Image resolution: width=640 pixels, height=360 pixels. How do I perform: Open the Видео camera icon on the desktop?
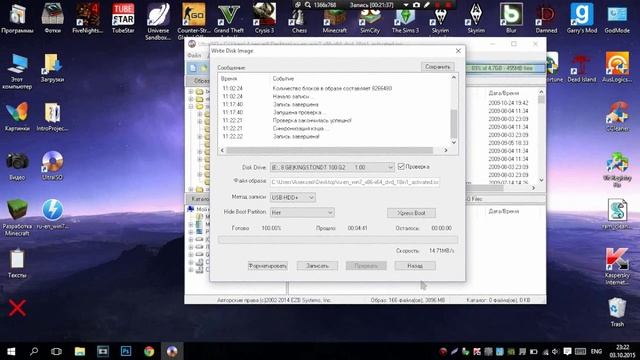click(17, 166)
